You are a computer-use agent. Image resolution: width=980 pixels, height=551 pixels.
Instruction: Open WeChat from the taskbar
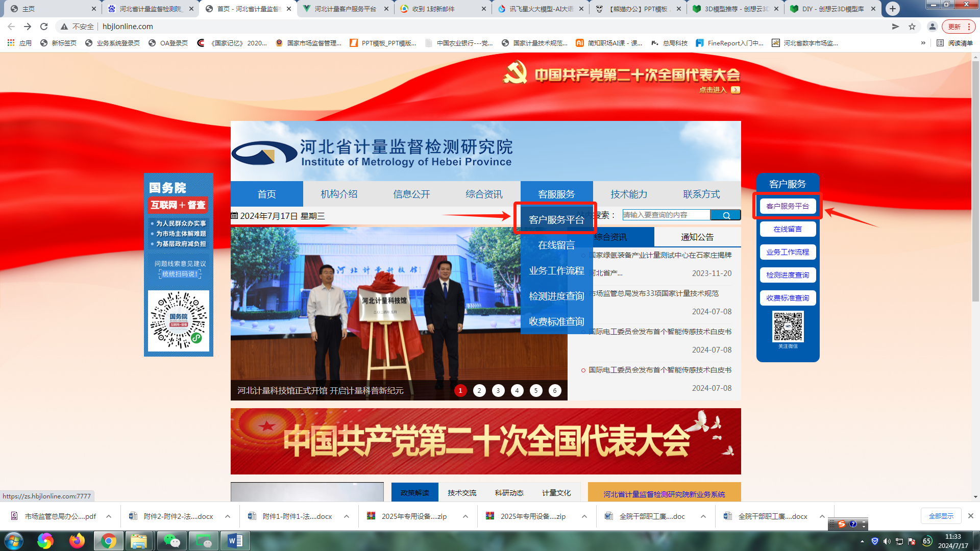(x=171, y=541)
